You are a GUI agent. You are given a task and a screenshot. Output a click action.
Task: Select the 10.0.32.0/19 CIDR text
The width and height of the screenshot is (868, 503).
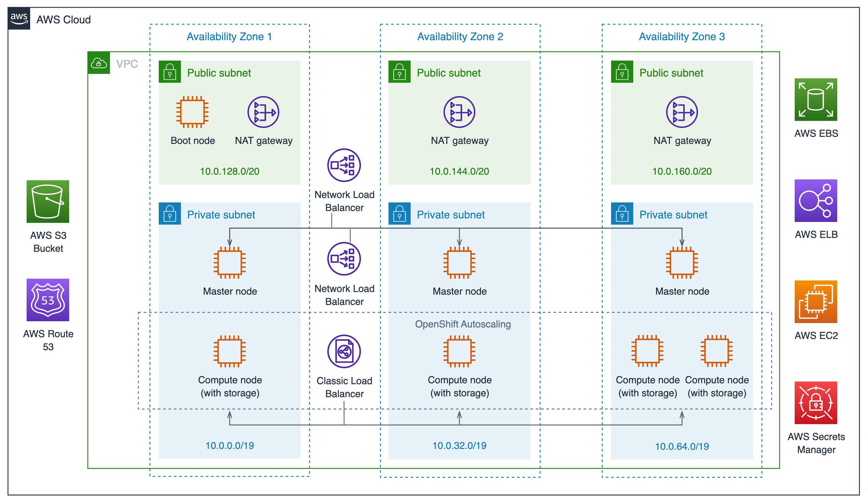click(459, 445)
